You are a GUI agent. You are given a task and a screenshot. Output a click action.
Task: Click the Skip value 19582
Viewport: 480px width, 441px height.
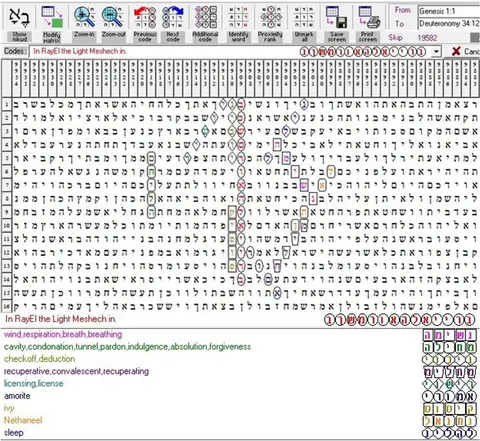[x=427, y=38]
